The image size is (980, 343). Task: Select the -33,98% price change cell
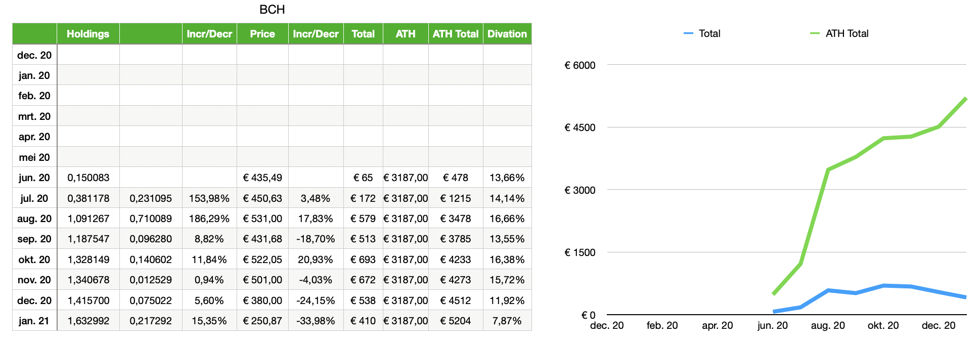click(316, 321)
